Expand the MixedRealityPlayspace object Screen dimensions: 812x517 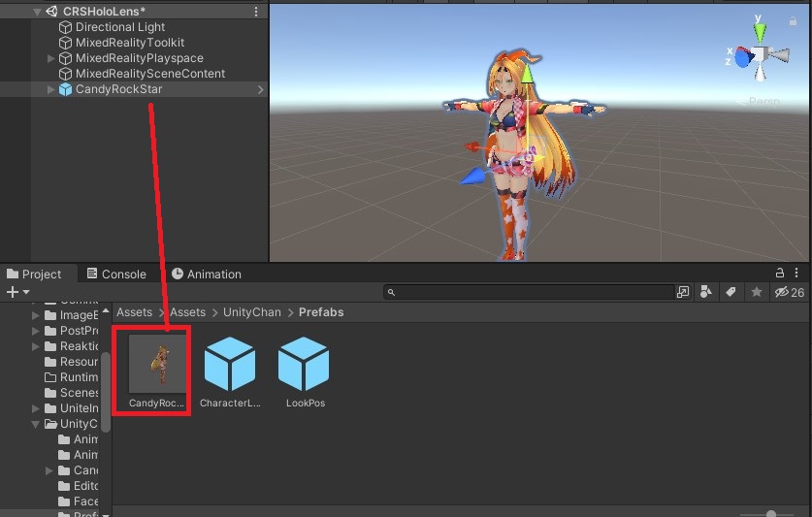point(50,58)
